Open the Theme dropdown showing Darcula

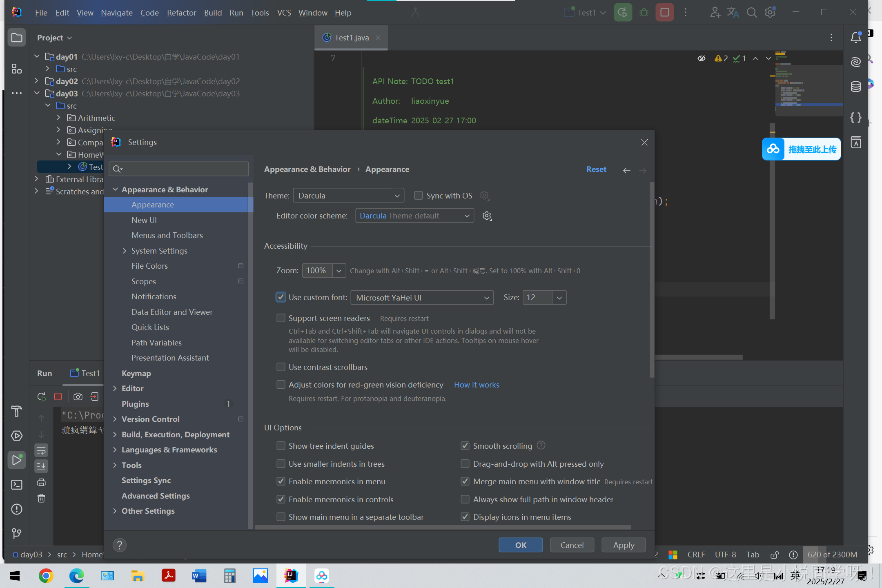pos(349,196)
